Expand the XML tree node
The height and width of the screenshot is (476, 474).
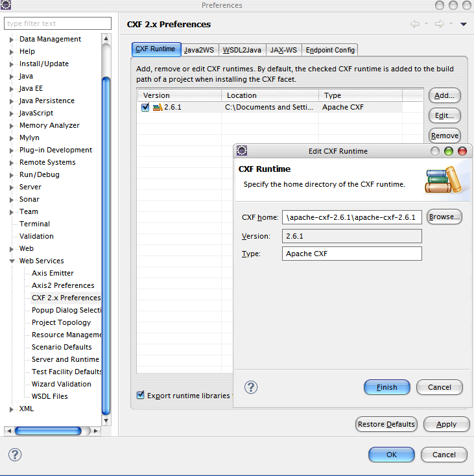(x=11, y=409)
